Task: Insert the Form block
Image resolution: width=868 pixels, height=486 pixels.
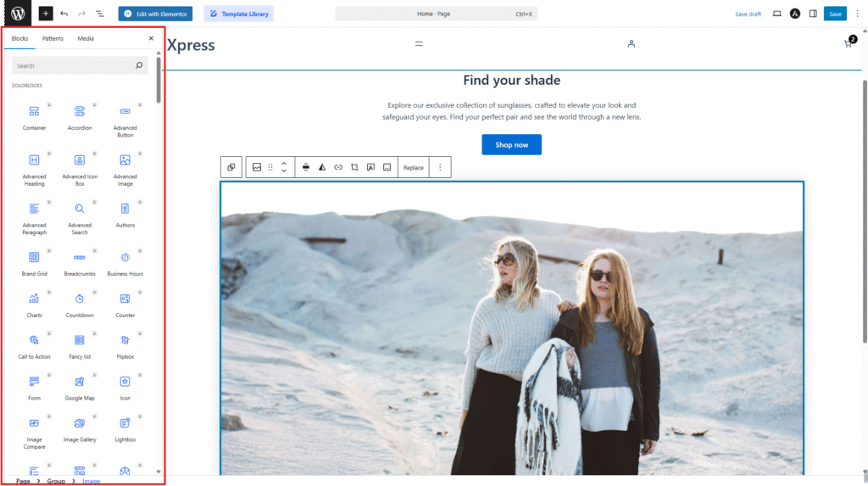Action: 34,388
